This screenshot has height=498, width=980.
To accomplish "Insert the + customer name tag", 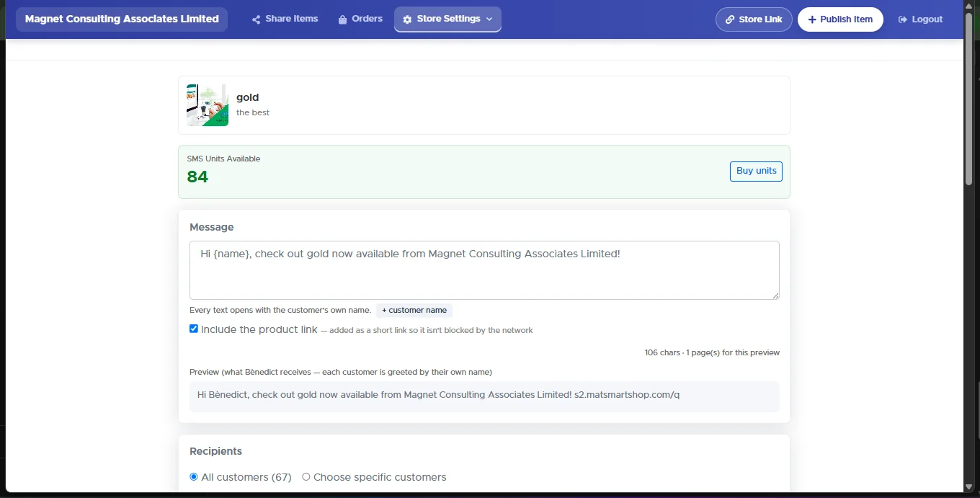I will [x=414, y=311].
